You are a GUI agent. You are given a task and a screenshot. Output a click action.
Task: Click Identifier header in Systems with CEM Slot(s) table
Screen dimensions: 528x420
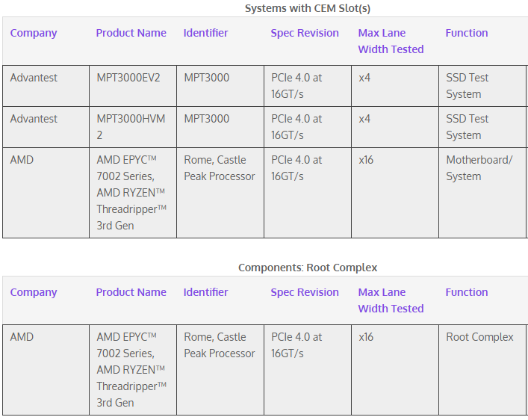coord(205,33)
